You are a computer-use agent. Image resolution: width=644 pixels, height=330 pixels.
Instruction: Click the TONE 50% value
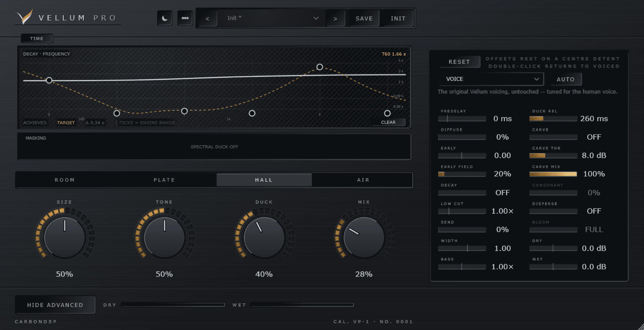pyautogui.click(x=164, y=274)
